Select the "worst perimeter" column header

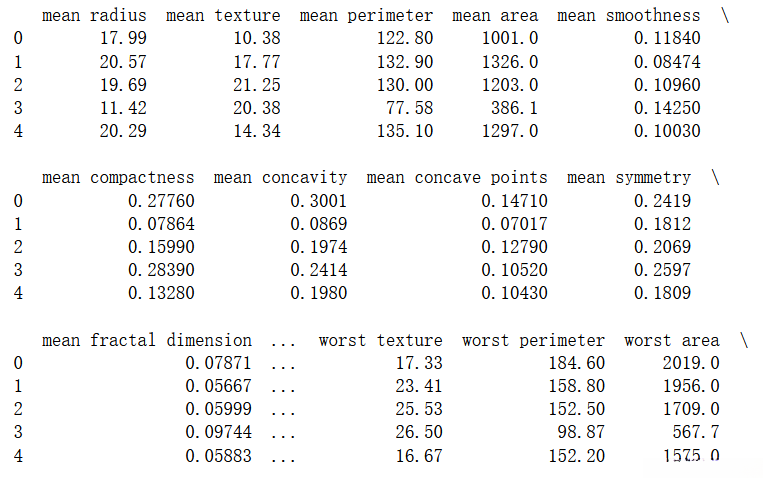tap(533, 340)
